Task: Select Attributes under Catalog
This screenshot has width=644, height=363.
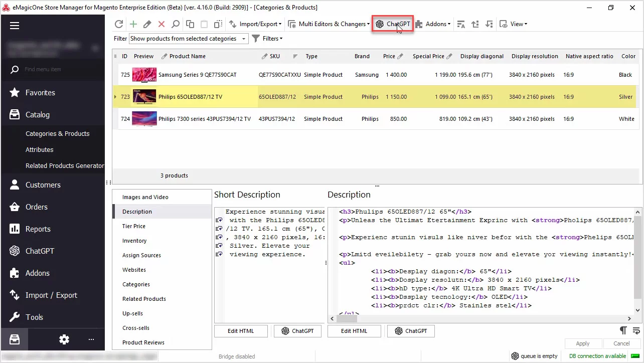Action: (39, 149)
